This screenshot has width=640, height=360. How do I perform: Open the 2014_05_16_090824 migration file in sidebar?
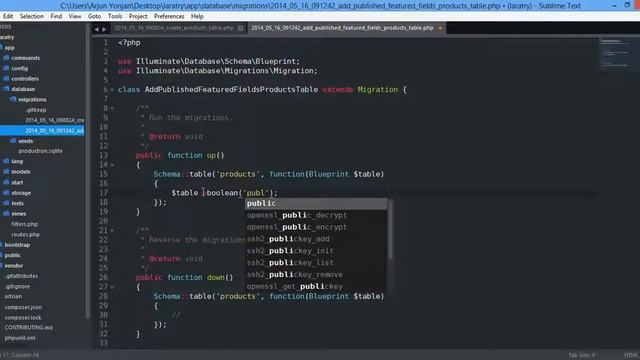coord(55,120)
